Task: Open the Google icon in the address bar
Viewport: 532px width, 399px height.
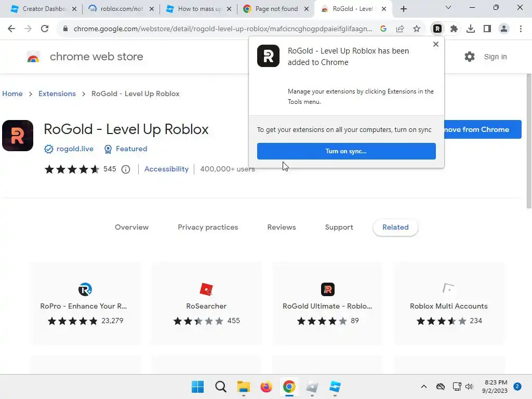Action: (383, 29)
